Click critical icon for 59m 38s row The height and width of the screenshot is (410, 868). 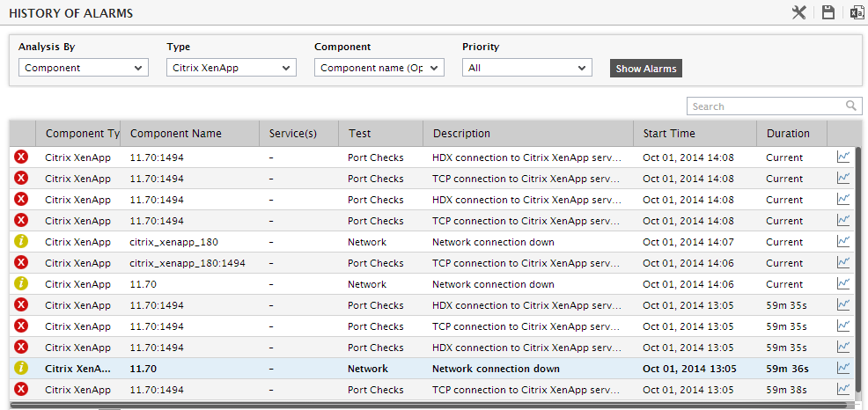pyautogui.click(x=21, y=389)
